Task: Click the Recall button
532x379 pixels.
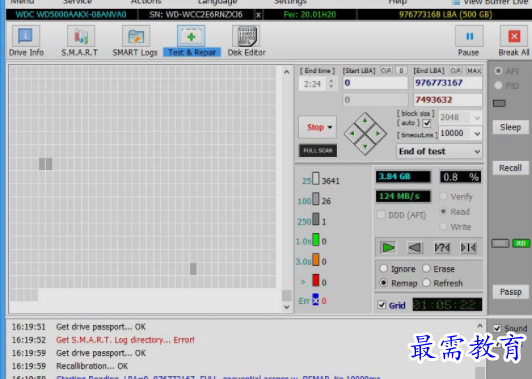Action: pyautogui.click(x=510, y=168)
